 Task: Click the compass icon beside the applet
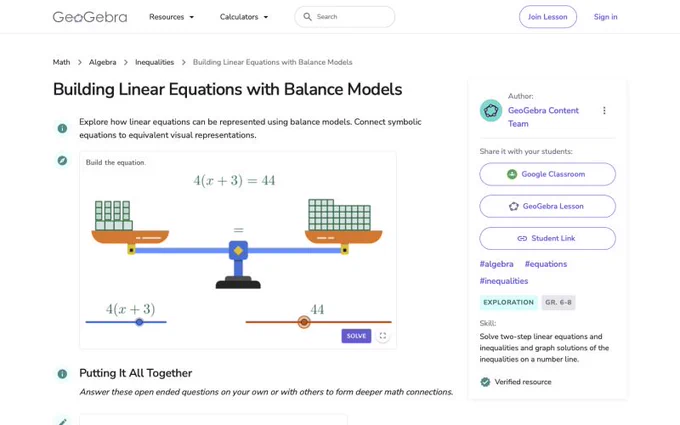tap(62, 160)
